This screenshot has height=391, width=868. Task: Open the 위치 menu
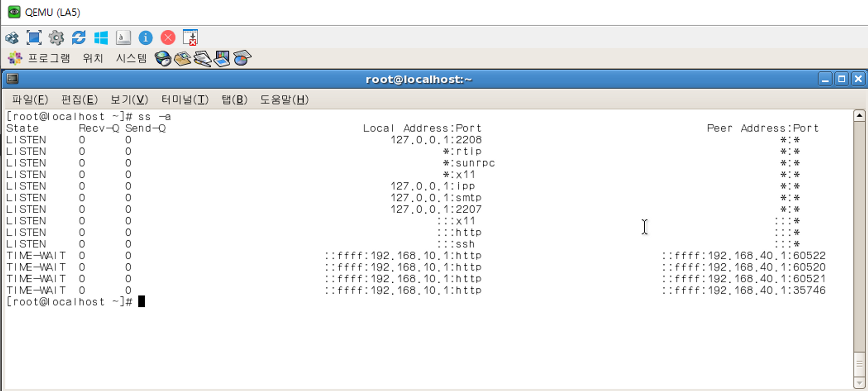click(92, 58)
